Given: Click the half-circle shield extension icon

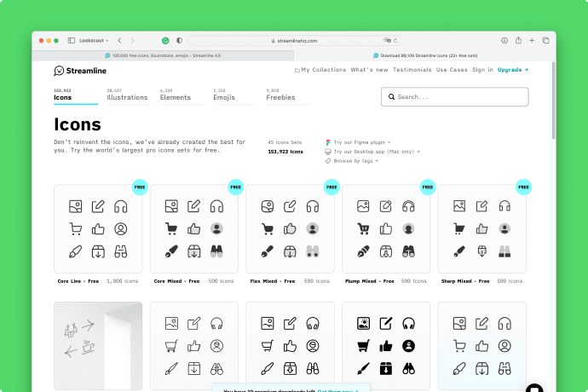Looking at the screenshot, I should pyautogui.click(x=179, y=41).
